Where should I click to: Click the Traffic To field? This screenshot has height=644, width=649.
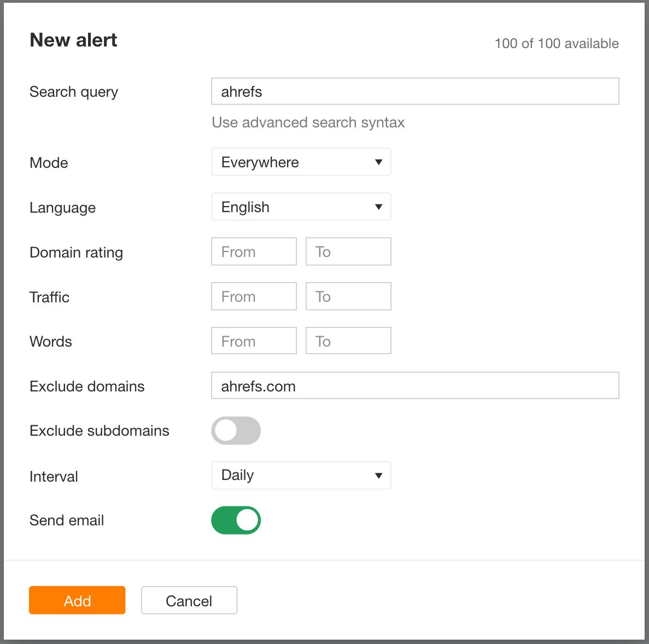pos(348,296)
